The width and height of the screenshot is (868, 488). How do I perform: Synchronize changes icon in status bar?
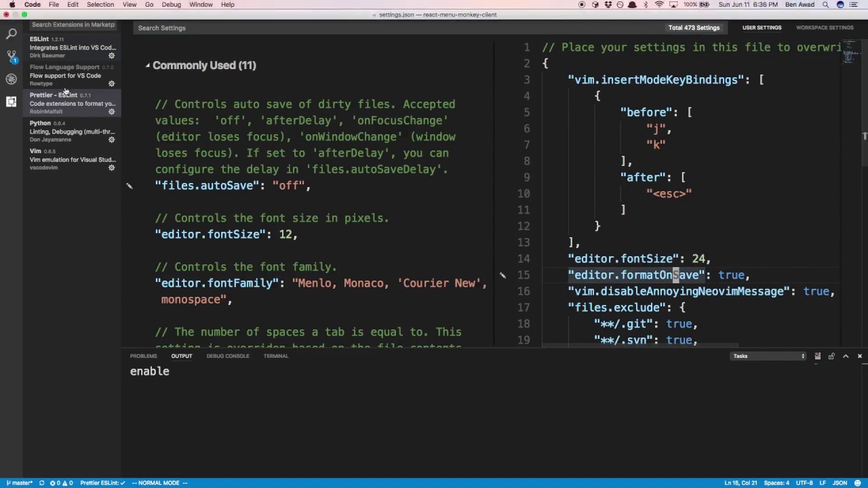click(x=41, y=483)
